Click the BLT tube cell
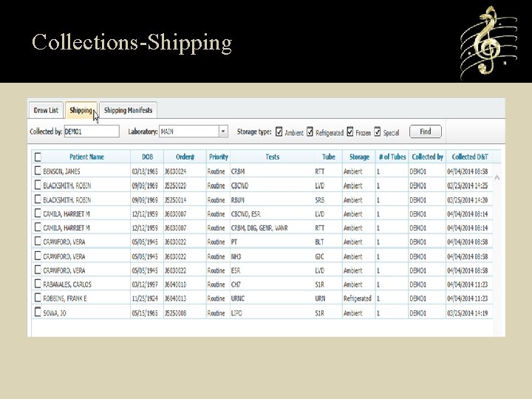This screenshot has height=399, width=532. [319, 242]
